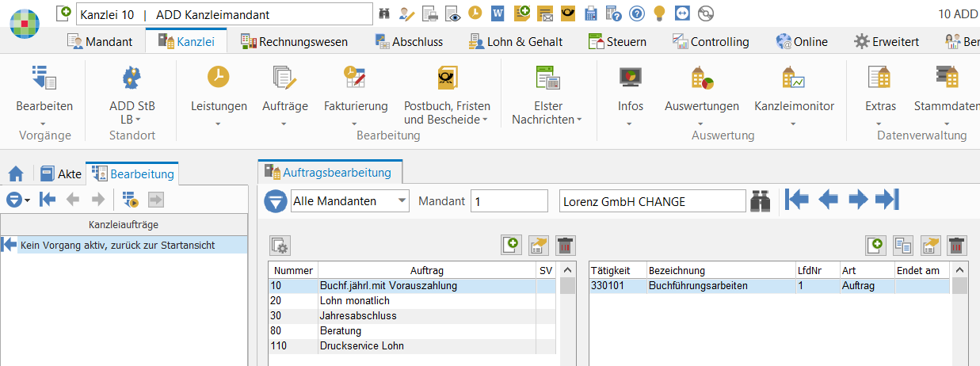Click the run process icon in left panel toolbar

click(130, 199)
